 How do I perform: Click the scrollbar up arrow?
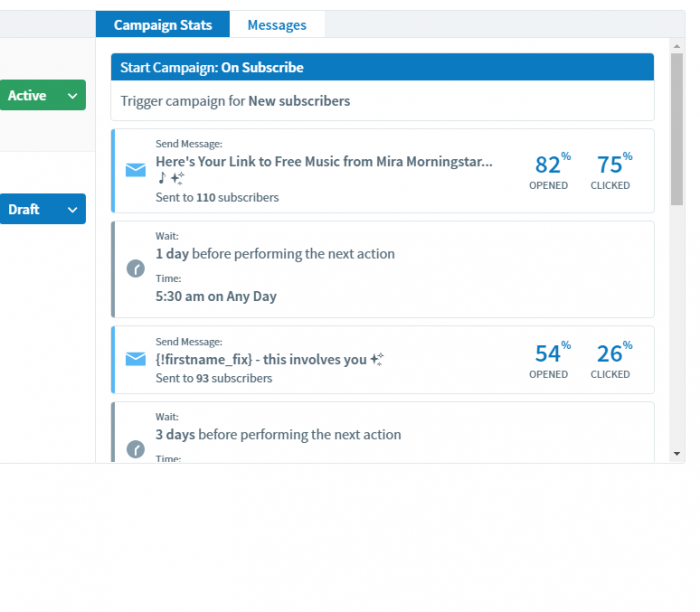point(677,46)
